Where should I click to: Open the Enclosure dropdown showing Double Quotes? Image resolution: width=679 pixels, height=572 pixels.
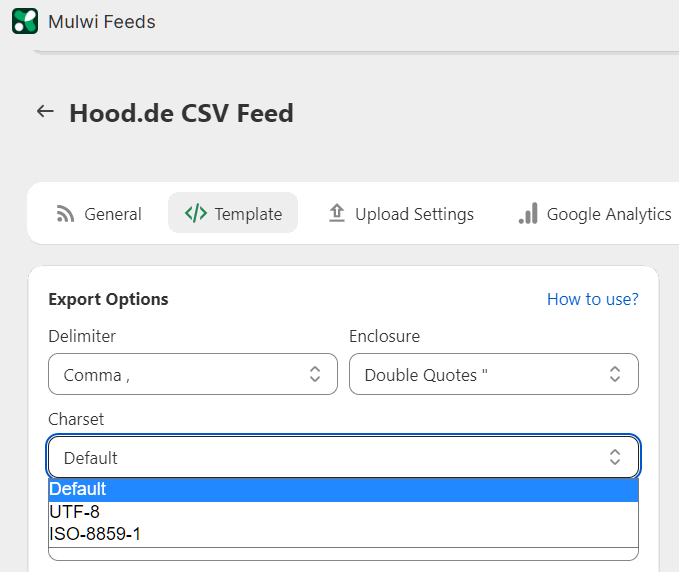pyautogui.click(x=494, y=374)
